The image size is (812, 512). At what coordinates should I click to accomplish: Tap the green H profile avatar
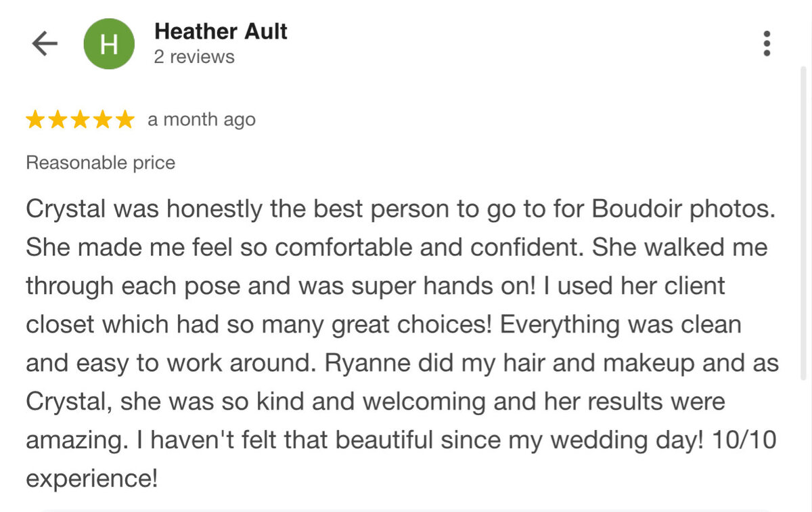pyautogui.click(x=109, y=44)
